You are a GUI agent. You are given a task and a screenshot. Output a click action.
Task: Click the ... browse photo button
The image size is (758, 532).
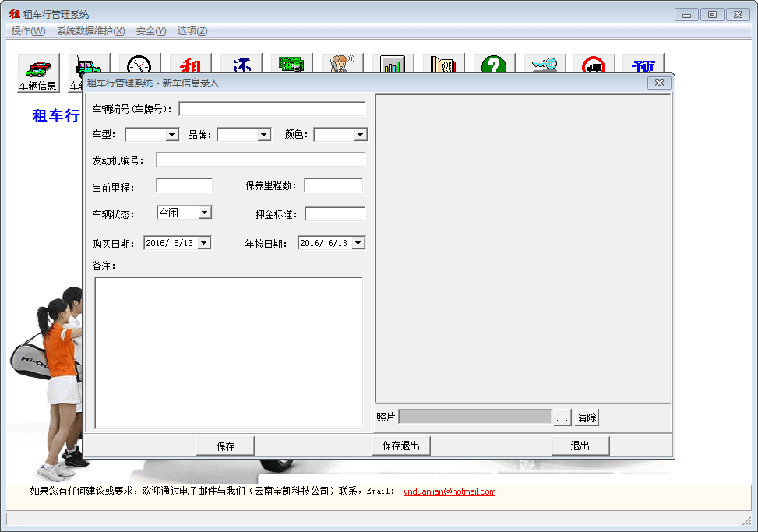562,417
